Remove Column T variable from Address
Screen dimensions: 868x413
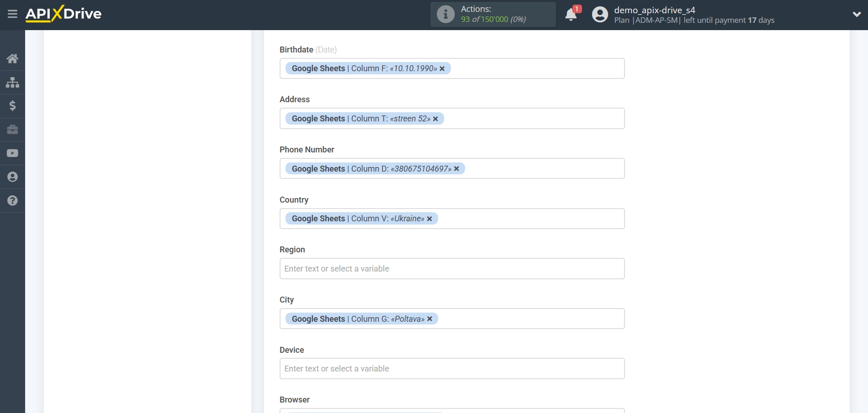tap(435, 119)
